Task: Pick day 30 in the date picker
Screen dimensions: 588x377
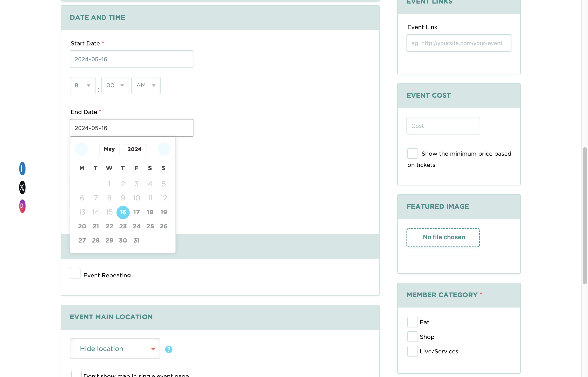Action: click(123, 240)
